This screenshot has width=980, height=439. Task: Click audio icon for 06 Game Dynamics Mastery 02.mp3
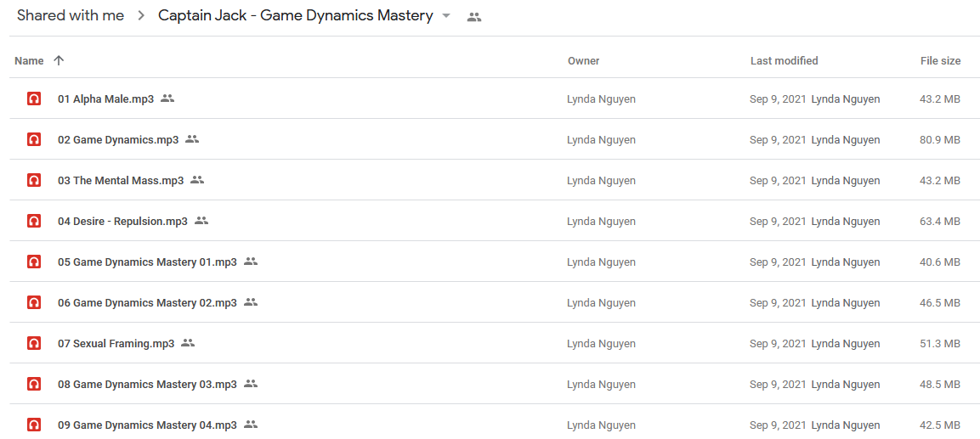coord(34,303)
